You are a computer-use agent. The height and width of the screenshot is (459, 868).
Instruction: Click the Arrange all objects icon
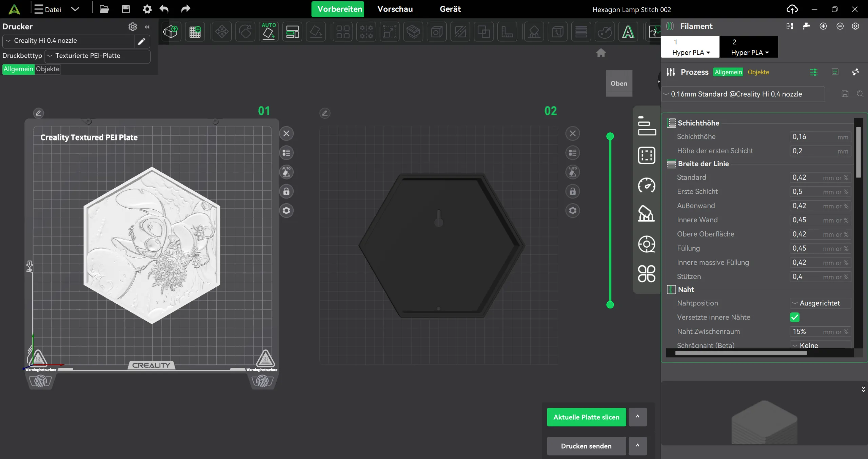pos(292,32)
